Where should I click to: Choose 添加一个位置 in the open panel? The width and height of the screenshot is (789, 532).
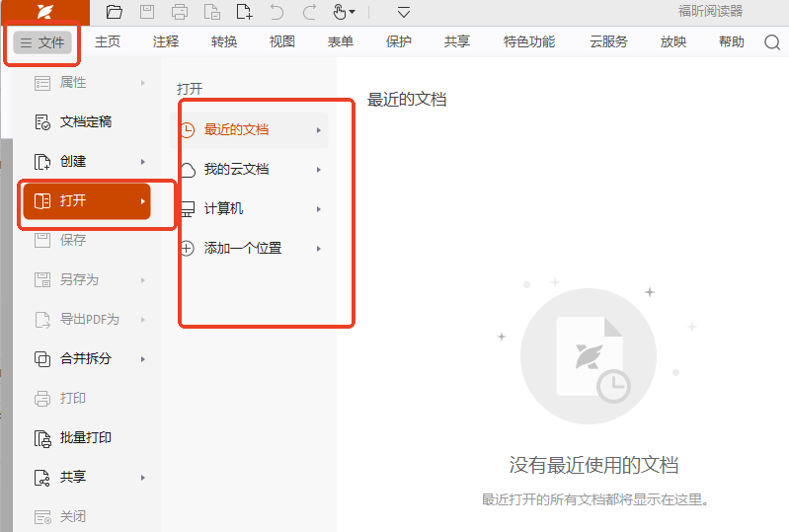tap(249, 249)
